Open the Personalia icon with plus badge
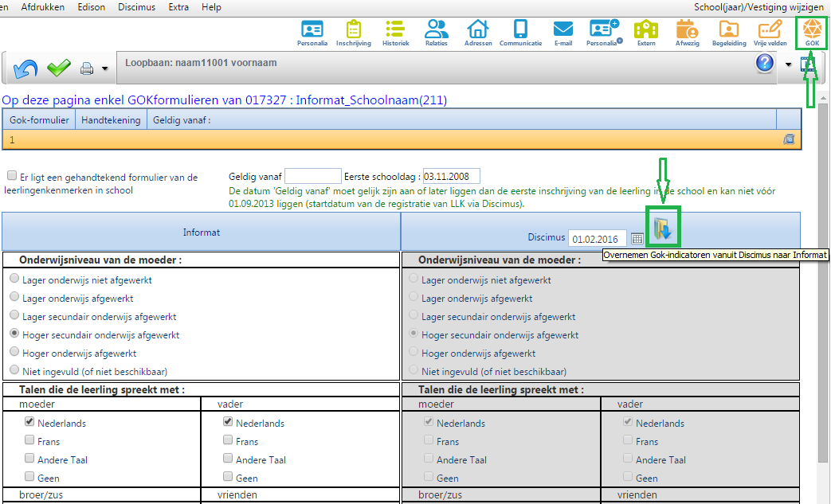 604,33
